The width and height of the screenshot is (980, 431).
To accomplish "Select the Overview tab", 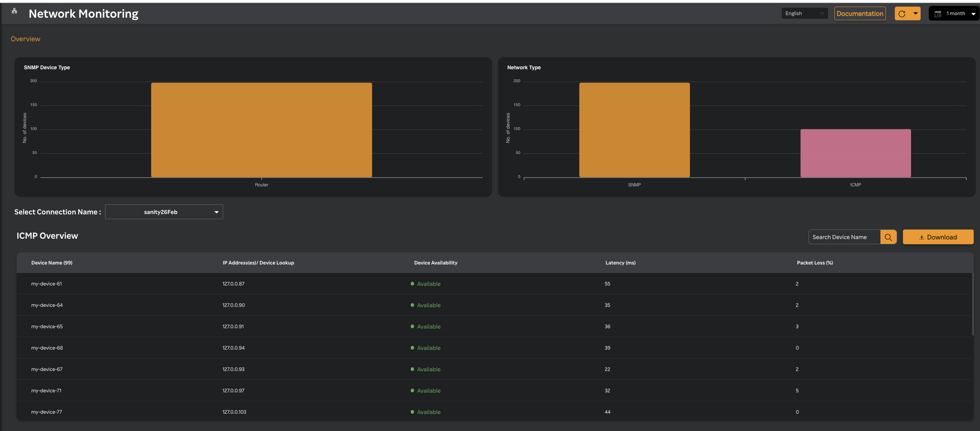I will click(x=25, y=38).
